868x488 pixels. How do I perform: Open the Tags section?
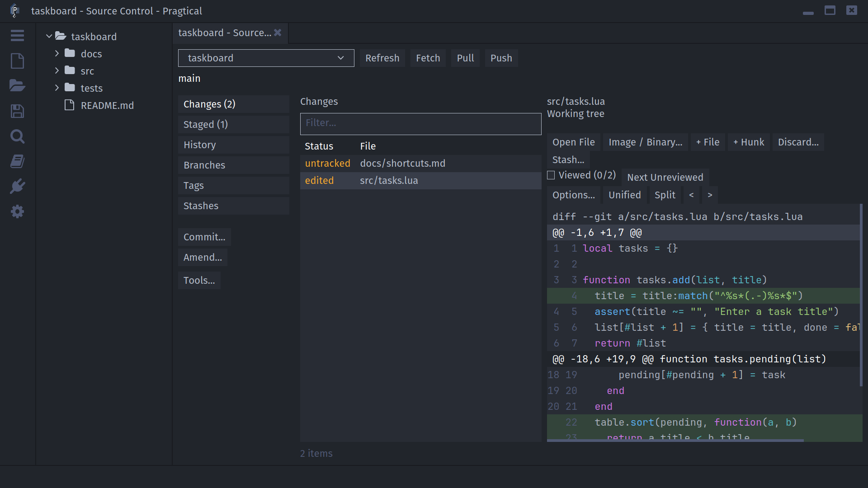pos(233,185)
